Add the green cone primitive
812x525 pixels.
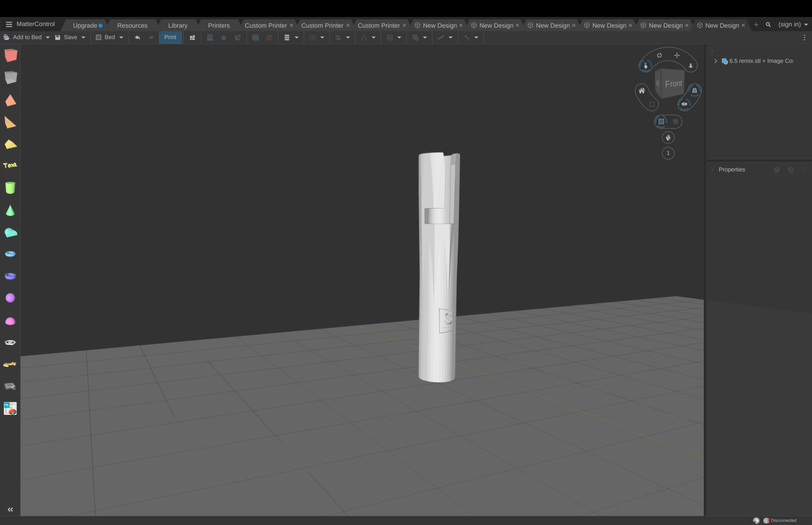(x=10, y=211)
